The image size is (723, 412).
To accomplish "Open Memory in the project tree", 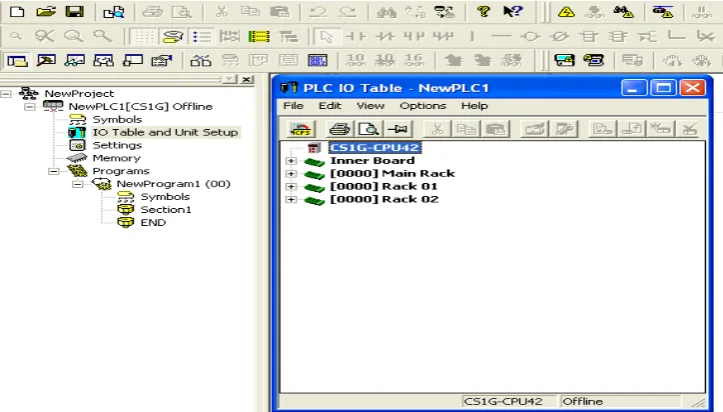I will pyautogui.click(x=116, y=158).
